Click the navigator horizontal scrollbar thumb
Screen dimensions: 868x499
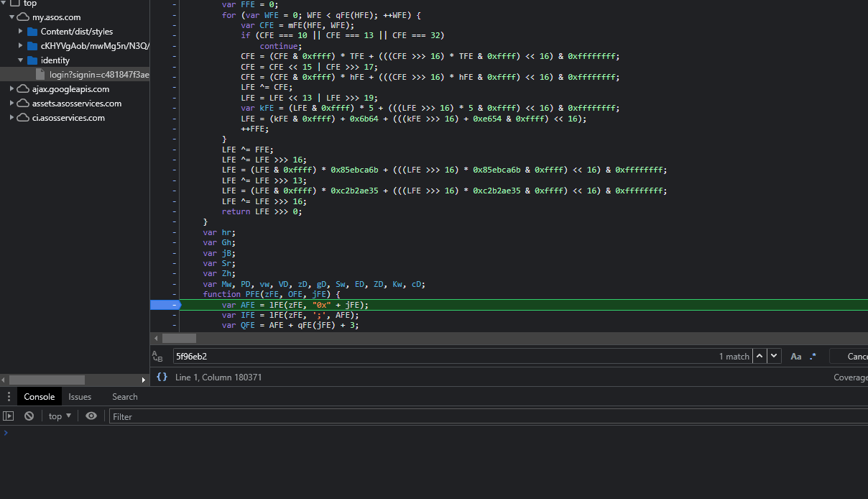pos(47,380)
